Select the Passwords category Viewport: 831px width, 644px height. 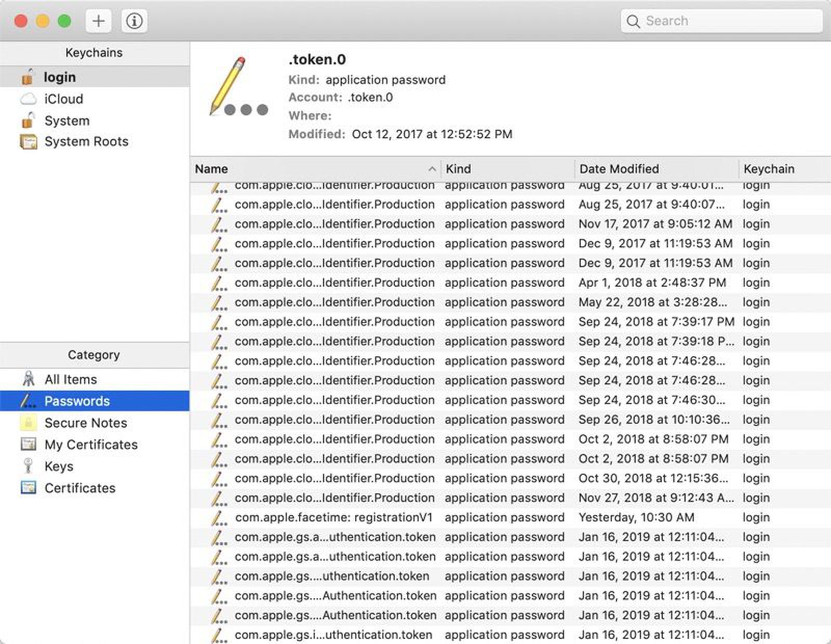[x=77, y=401]
